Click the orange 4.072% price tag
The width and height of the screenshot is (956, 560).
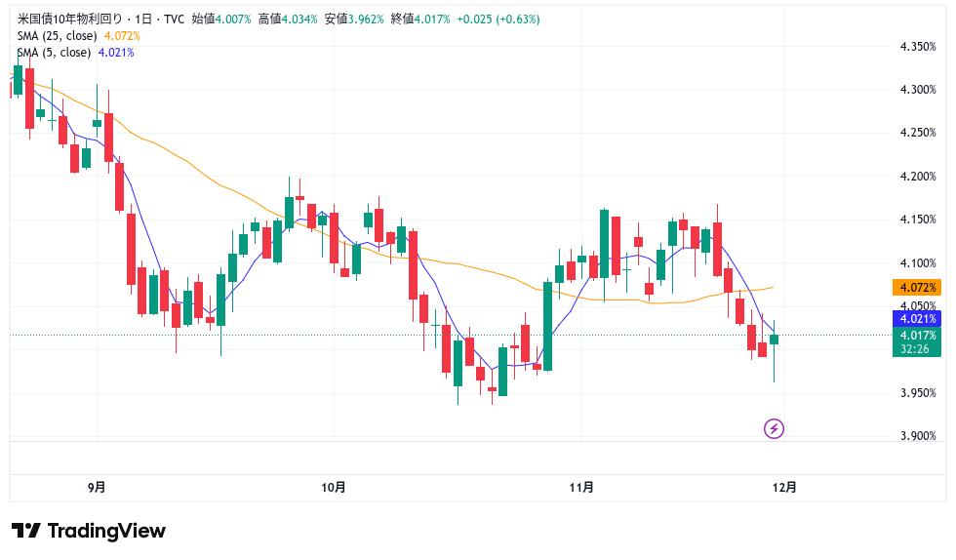click(916, 287)
